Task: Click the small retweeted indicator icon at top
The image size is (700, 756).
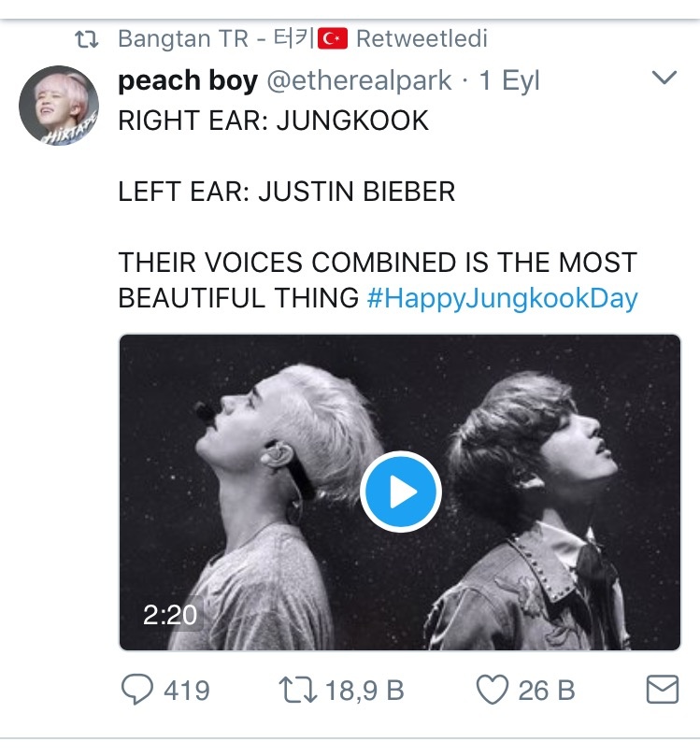Action: pos(87,39)
